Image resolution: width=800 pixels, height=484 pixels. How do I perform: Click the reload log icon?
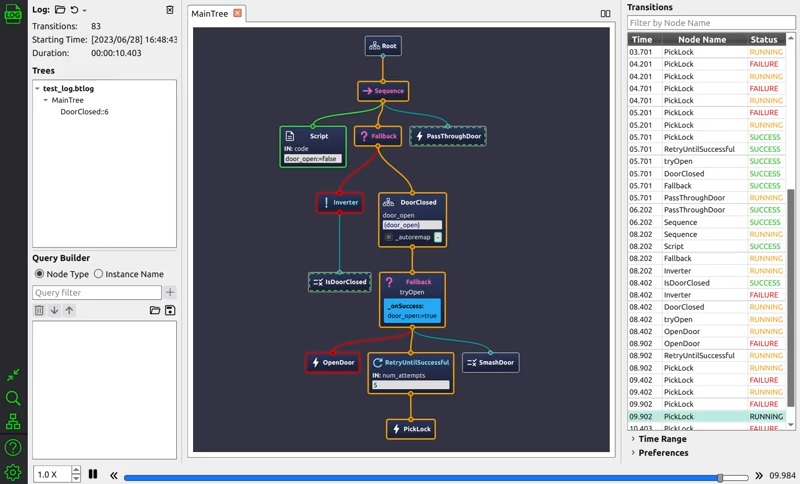(x=75, y=10)
